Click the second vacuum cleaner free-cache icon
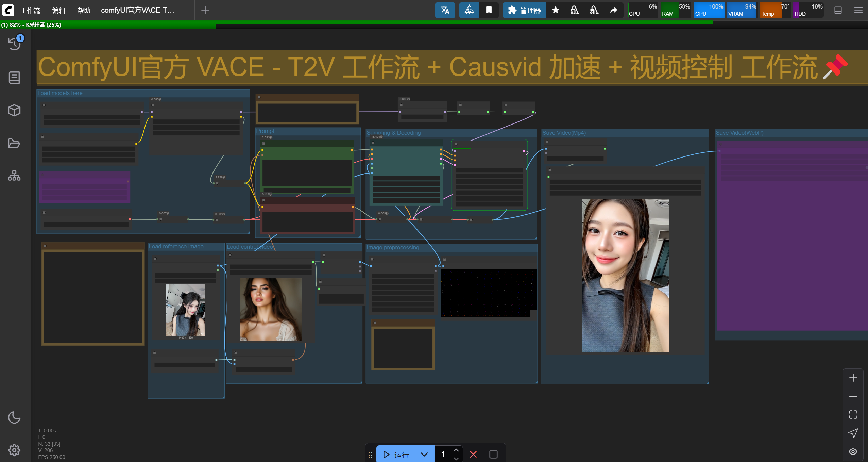The width and height of the screenshot is (868, 462). [594, 10]
